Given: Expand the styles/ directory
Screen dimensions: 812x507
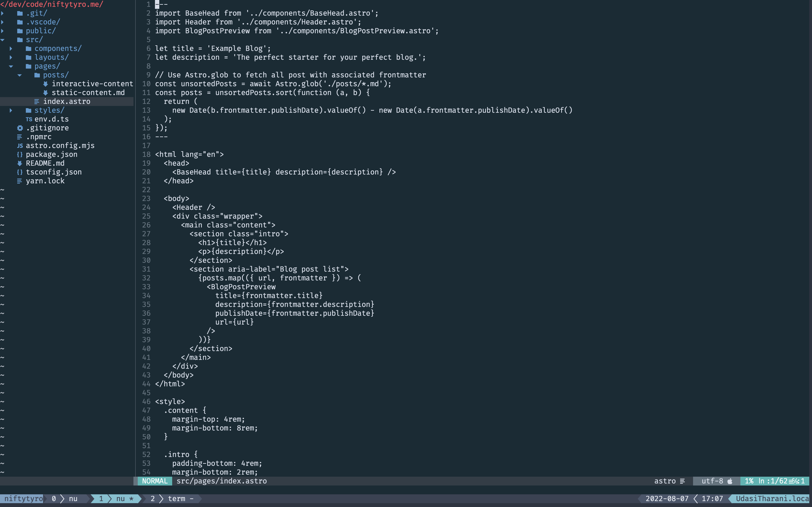Looking at the screenshot, I should (11, 110).
